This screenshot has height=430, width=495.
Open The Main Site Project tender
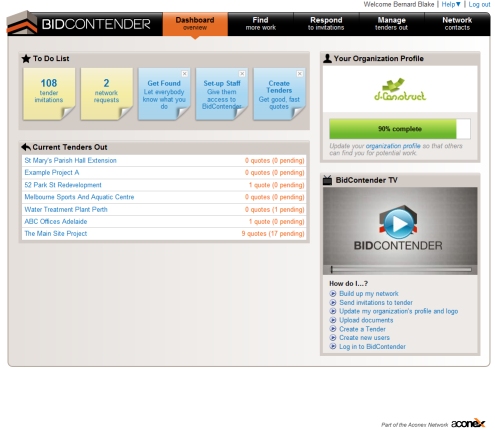(x=56, y=233)
